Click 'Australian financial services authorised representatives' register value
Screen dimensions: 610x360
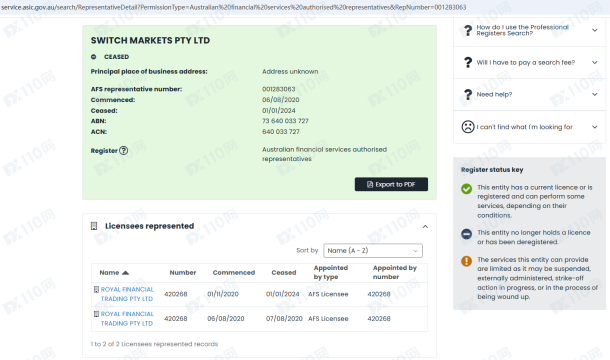324,154
